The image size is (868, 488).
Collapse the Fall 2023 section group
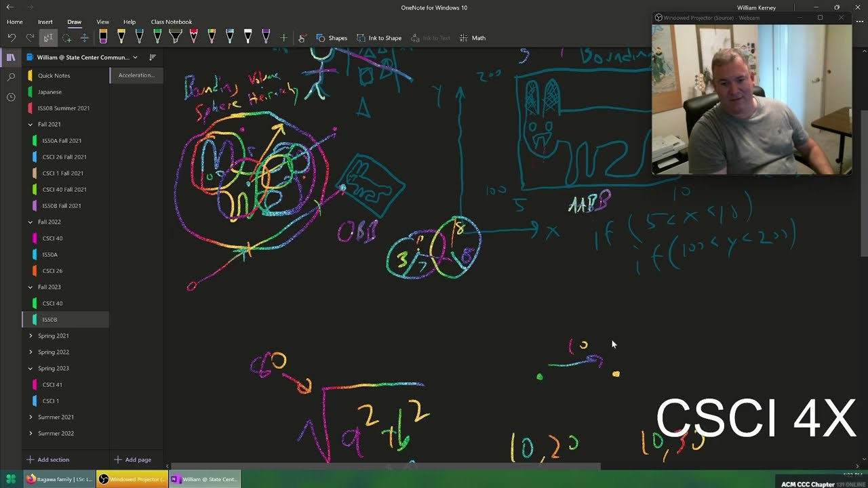pyautogui.click(x=30, y=287)
